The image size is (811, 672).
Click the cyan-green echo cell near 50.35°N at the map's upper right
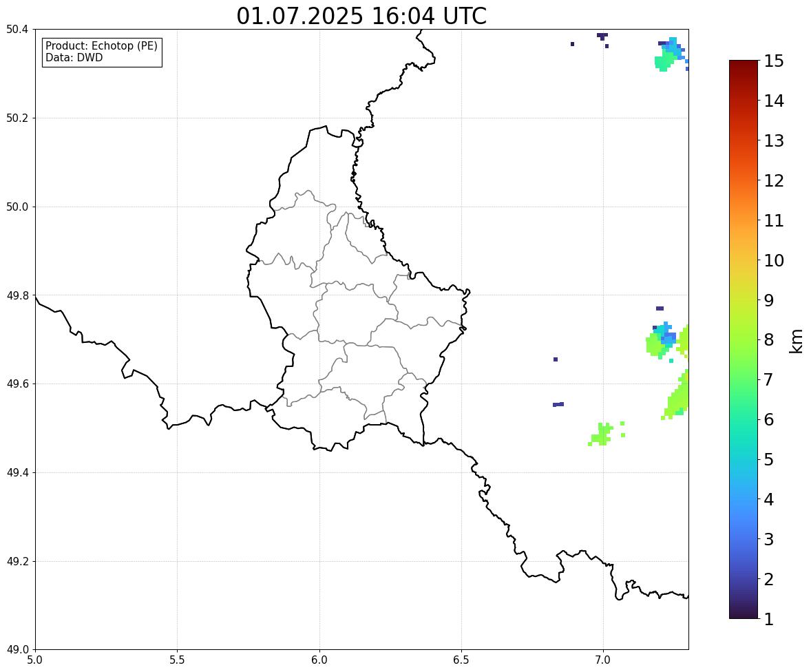[670, 54]
